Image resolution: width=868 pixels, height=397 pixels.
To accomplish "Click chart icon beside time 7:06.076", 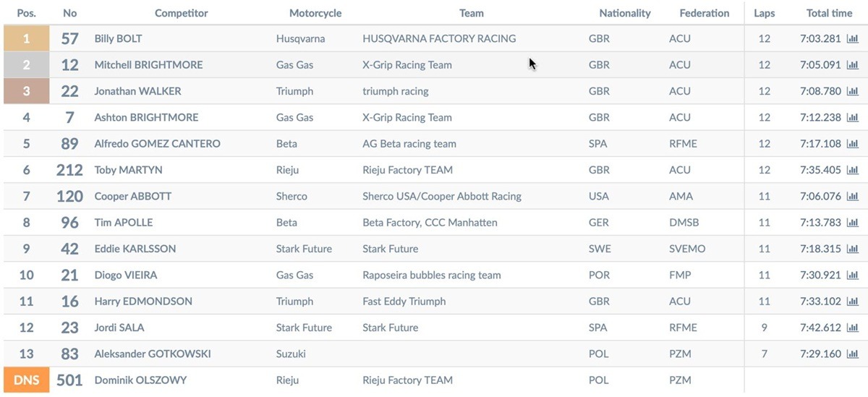I will pos(852,197).
